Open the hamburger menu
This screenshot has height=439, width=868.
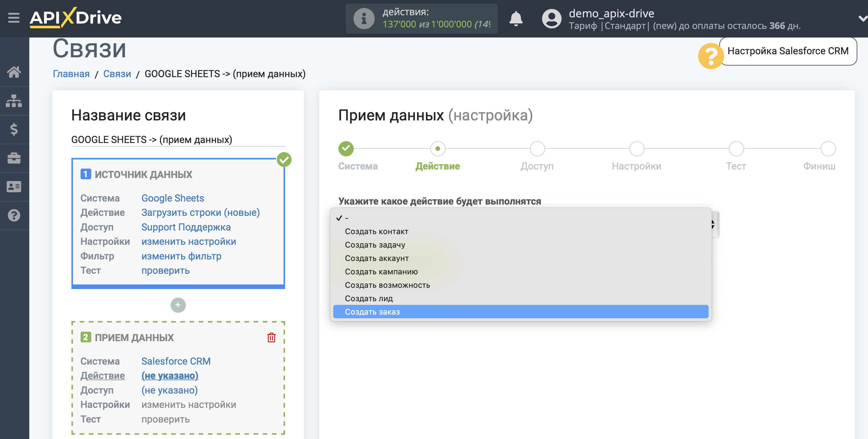point(14,17)
